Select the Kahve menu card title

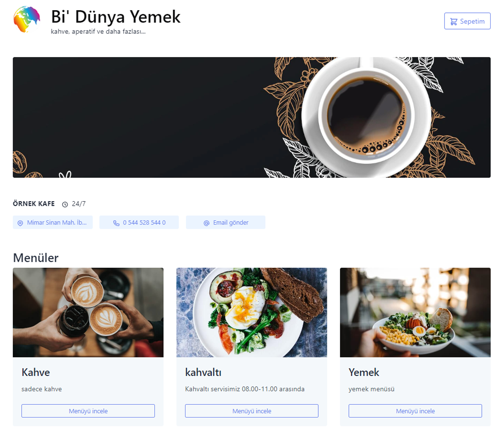(x=36, y=372)
